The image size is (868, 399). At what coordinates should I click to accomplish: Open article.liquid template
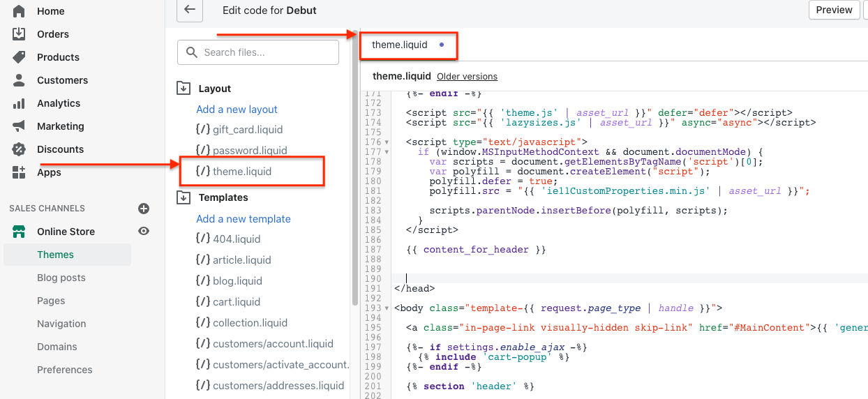point(242,259)
